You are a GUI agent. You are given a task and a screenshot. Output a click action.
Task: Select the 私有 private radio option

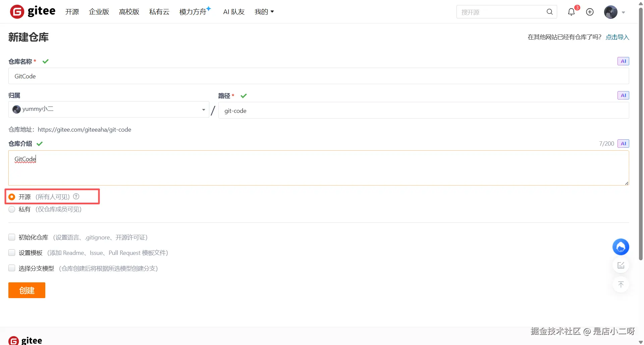(12, 209)
